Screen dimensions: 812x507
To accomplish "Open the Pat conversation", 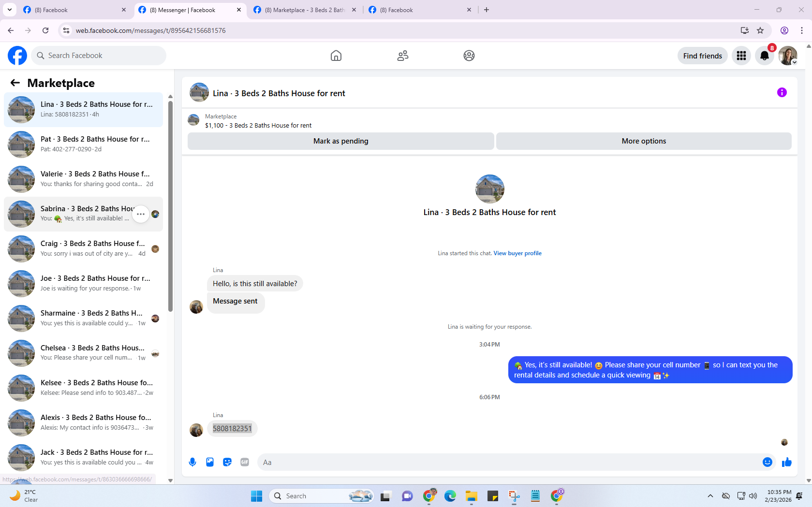I will tap(83, 144).
